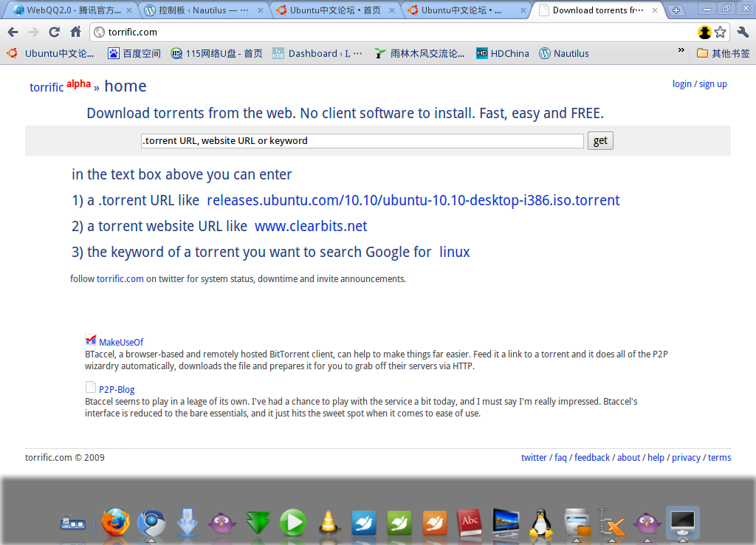
Task: Open the file manager drawer dock icon
Action: coord(577,523)
